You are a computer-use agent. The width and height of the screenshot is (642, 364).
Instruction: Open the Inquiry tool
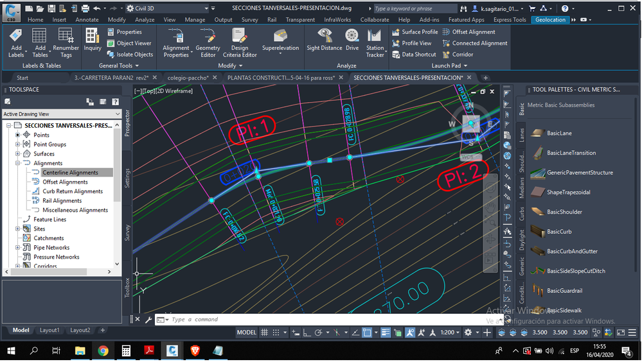[x=93, y=40]
